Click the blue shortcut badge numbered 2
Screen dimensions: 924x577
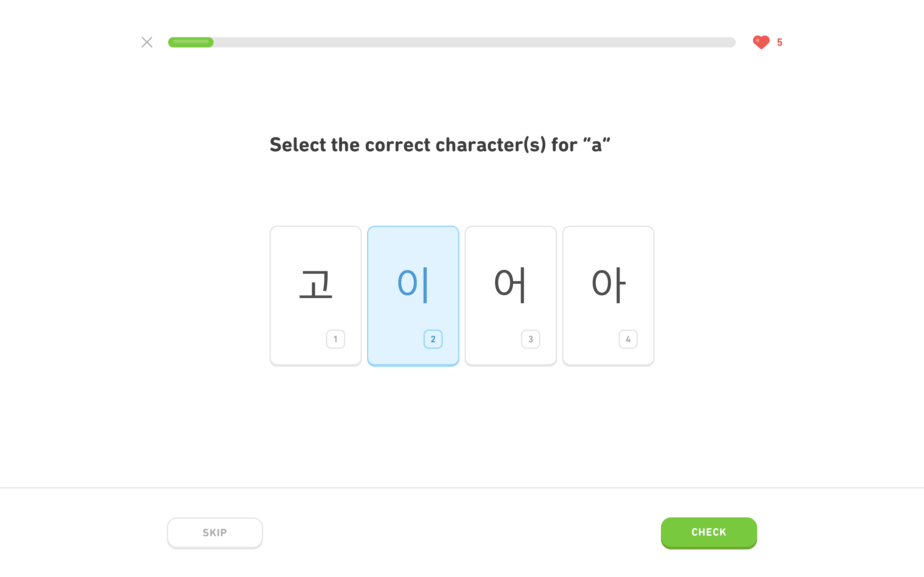pos(433,339)
